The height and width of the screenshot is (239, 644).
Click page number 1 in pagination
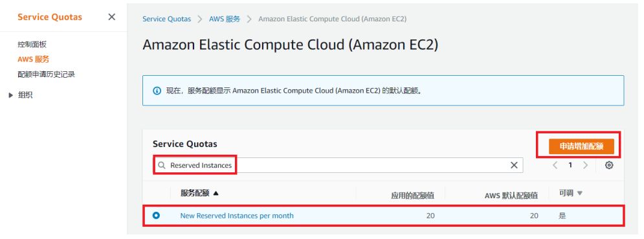(x=570, y=165)
